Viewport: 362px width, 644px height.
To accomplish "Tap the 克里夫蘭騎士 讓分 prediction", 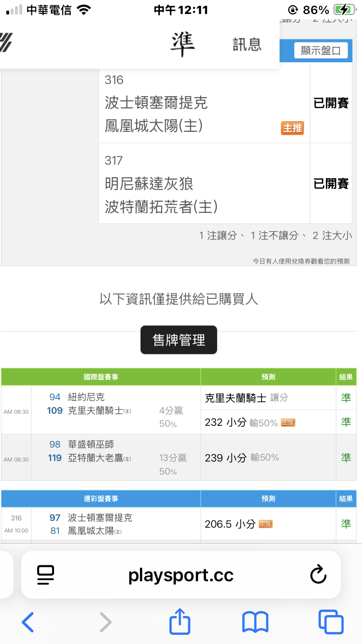I will [246, 398].
